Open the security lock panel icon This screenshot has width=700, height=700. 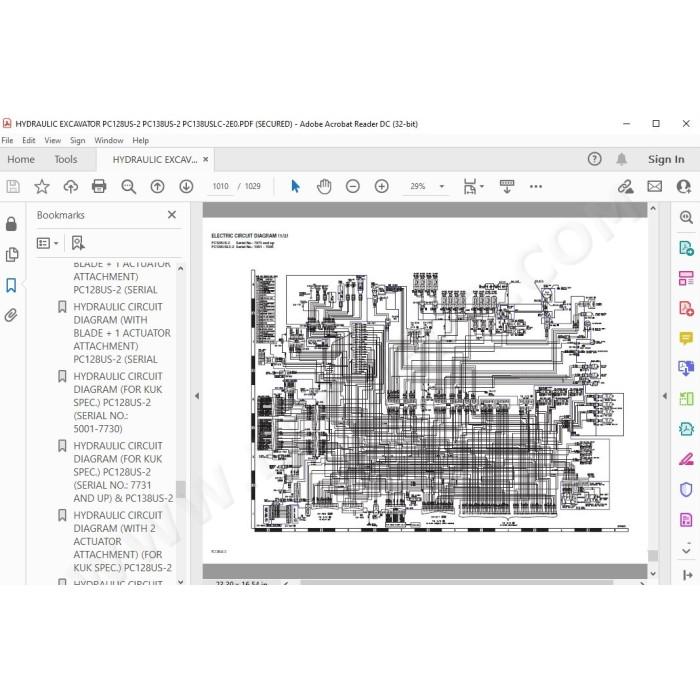pos(11,224)
